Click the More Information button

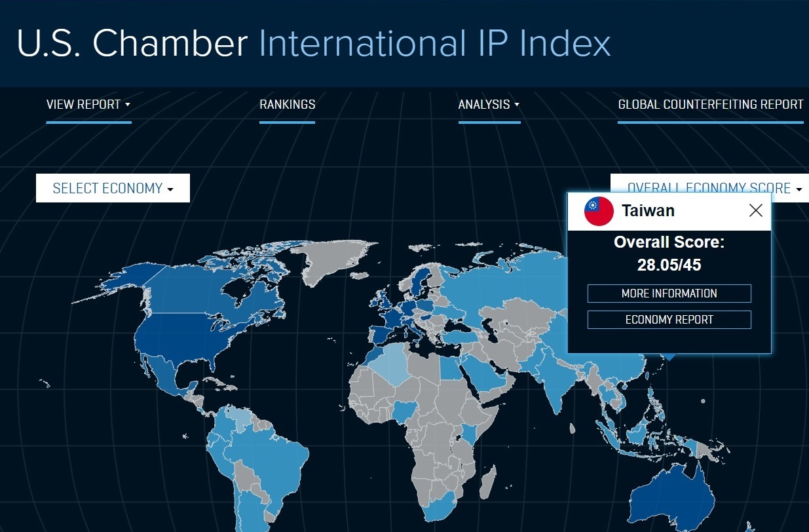[x=669, y=294]
